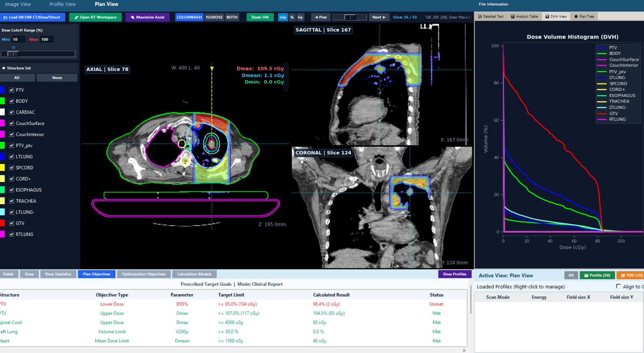Click the All profiles filter button
This screenshot has height=353, width=644.
point(571,275)
